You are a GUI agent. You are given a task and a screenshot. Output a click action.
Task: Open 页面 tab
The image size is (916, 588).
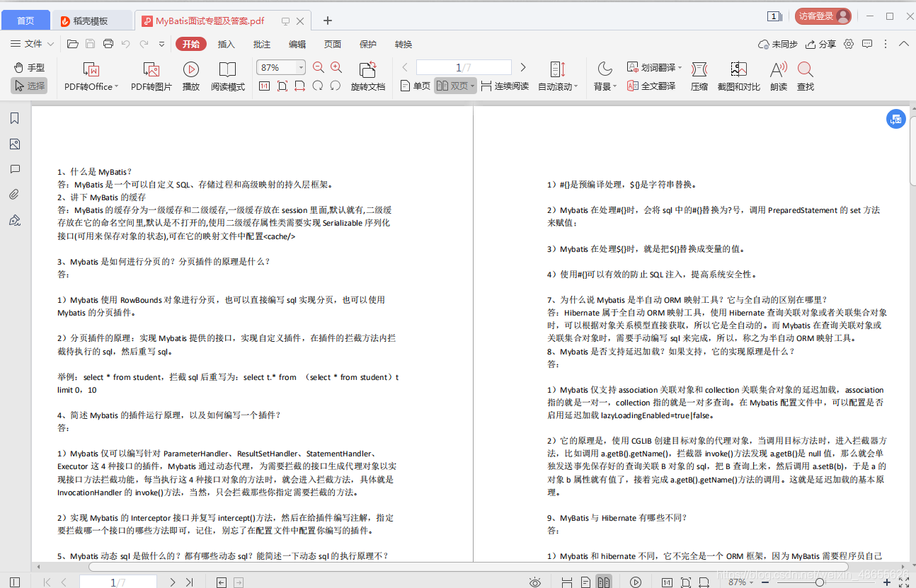click(333, 44)
